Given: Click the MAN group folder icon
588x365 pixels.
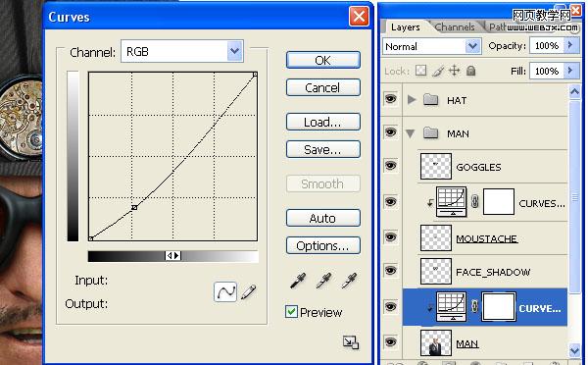Looking at the screenshot, I should pos(431,132).
